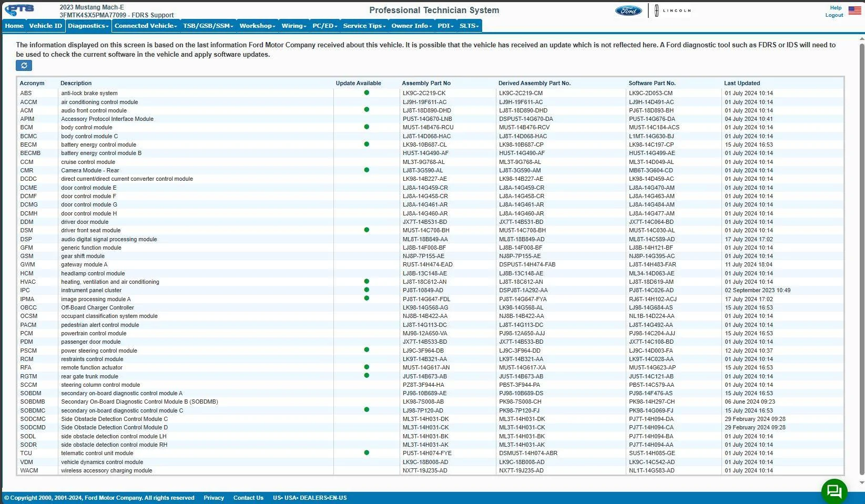The image size is (865, 504).
Task: Click the Acronym column header
Action: (32, 83)
